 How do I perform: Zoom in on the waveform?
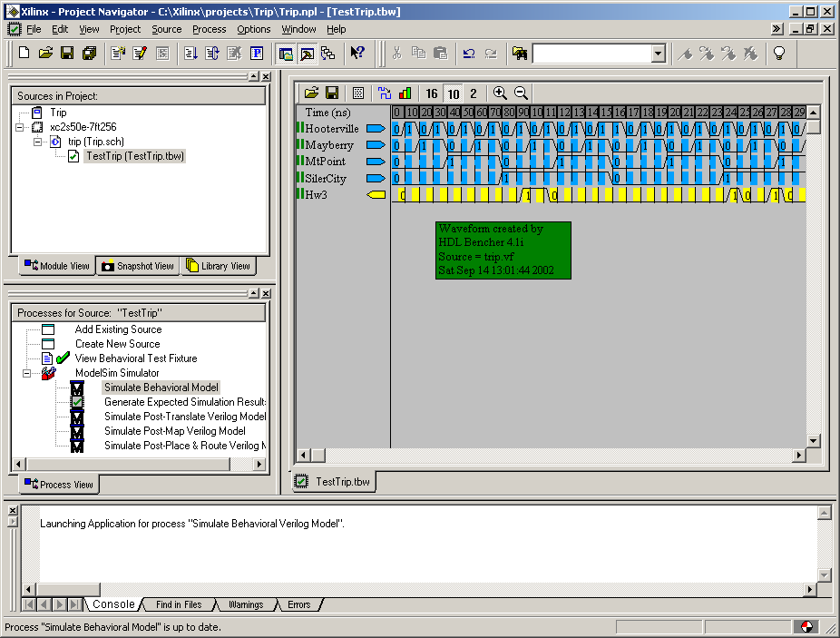500,93
